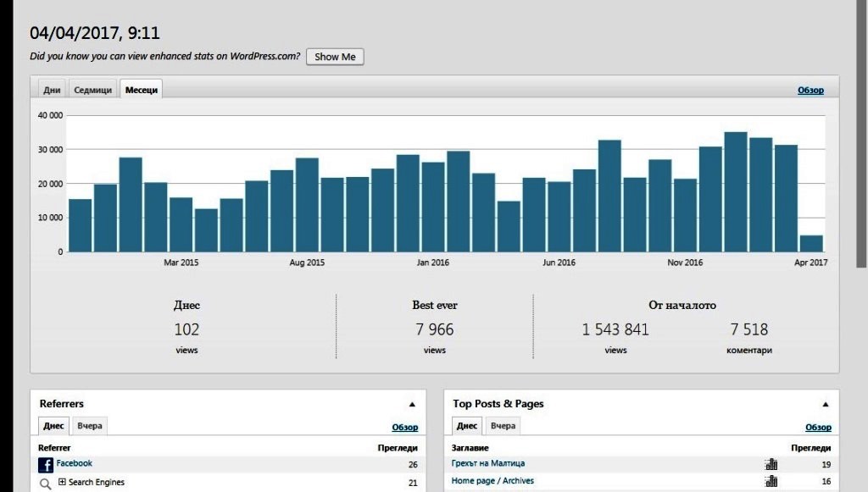
Task: Click the tallest bar before Apr 2017
Action: point(736,192)
